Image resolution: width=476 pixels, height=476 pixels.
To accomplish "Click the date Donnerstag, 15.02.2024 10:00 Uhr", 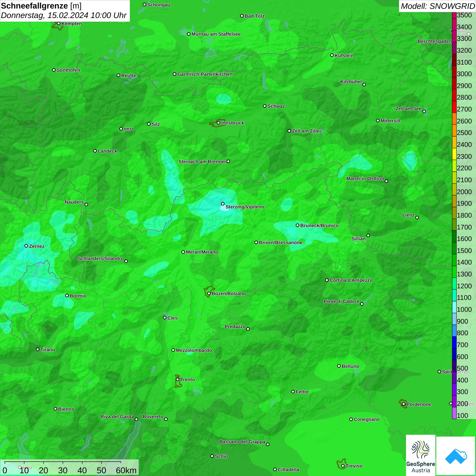I will [64, 15].
